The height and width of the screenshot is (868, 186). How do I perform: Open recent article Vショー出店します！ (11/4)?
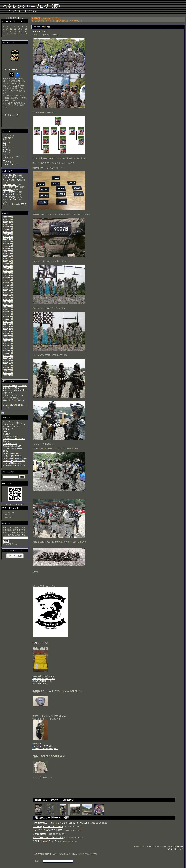(x=11, y=187)
